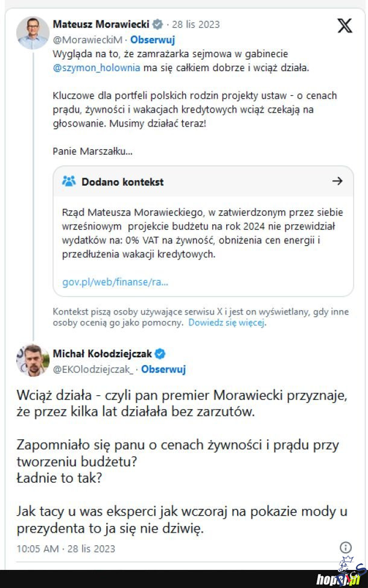
Task: Click the @EKOlodziejczak_ handle
Action: (x=94, y=369)
